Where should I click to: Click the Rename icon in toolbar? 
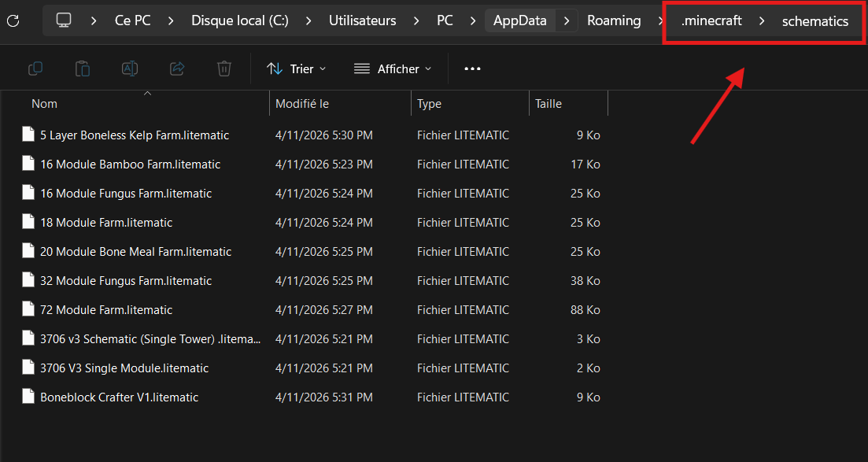click(130, 69)
